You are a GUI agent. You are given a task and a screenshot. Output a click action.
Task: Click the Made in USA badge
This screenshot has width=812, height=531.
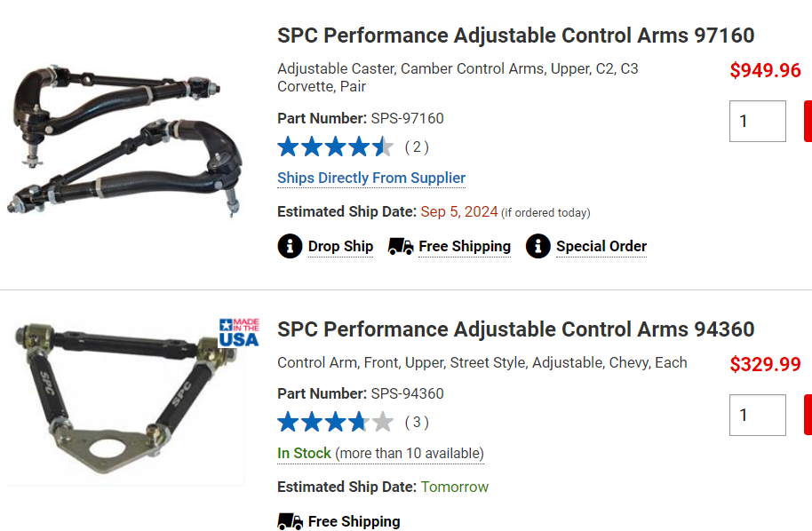click(x=241, y=332)
